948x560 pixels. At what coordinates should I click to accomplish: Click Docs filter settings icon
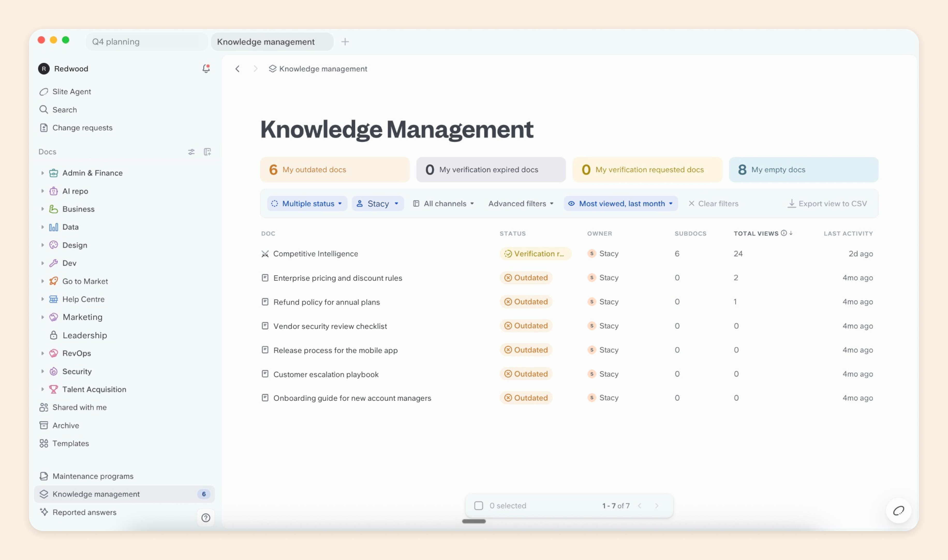(191, 152)
